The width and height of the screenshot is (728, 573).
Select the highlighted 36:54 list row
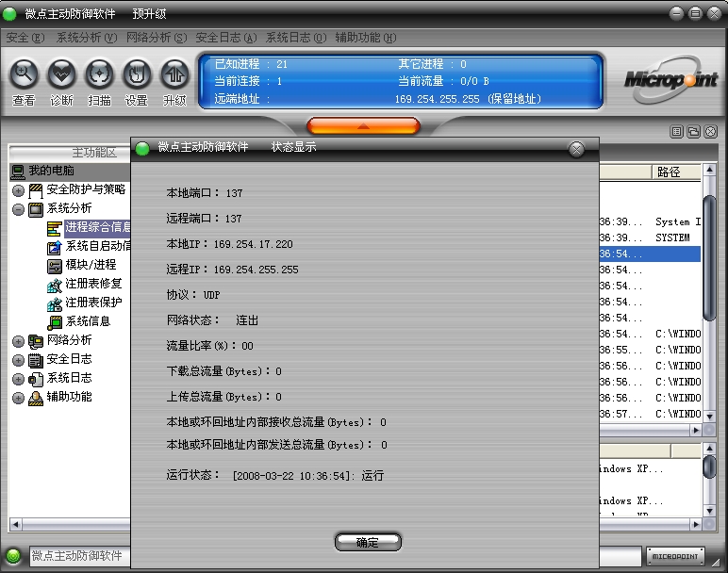650,254
